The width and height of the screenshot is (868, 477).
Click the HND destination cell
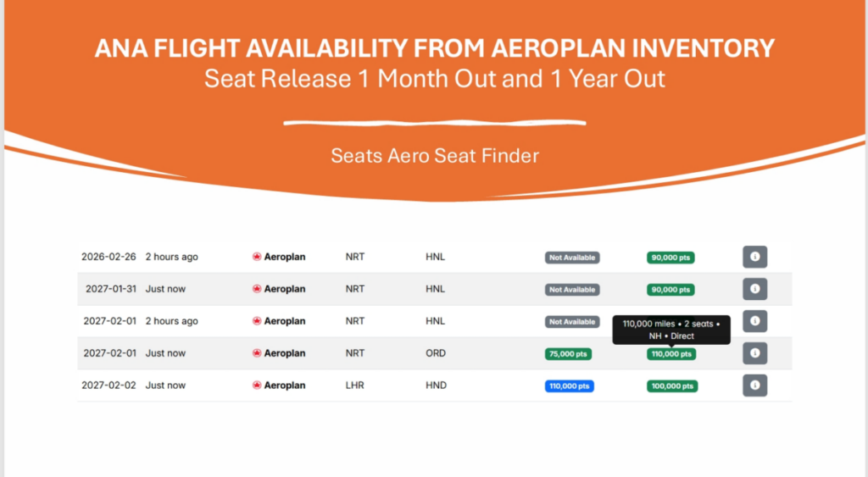pos(436,385)
